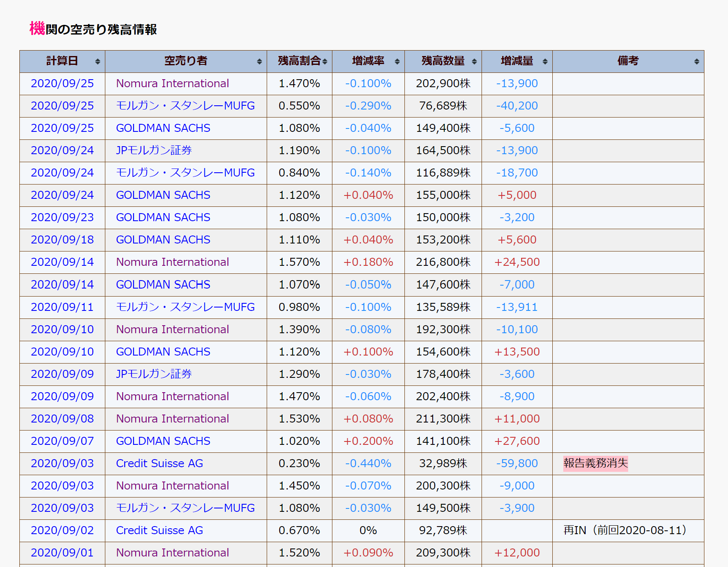This screenshot has width=728, height=567.
Task: Open Credit Suisse AG link dated 2020/09/02
Action: [x=159, y=530]
